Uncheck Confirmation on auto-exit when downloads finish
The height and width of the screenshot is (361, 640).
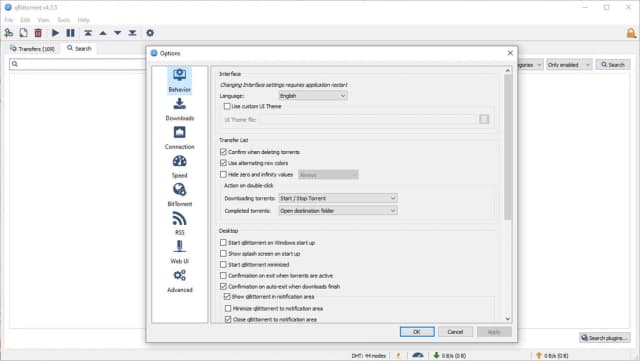point(223,286)
